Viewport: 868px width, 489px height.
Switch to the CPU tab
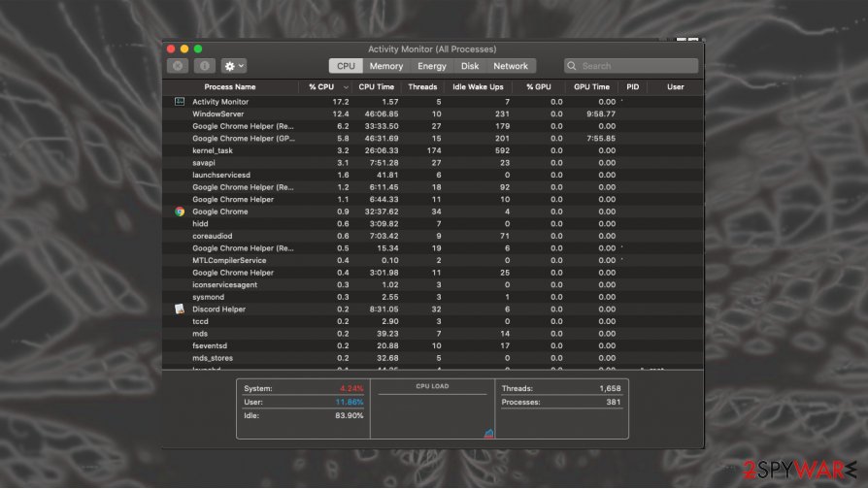346,66
